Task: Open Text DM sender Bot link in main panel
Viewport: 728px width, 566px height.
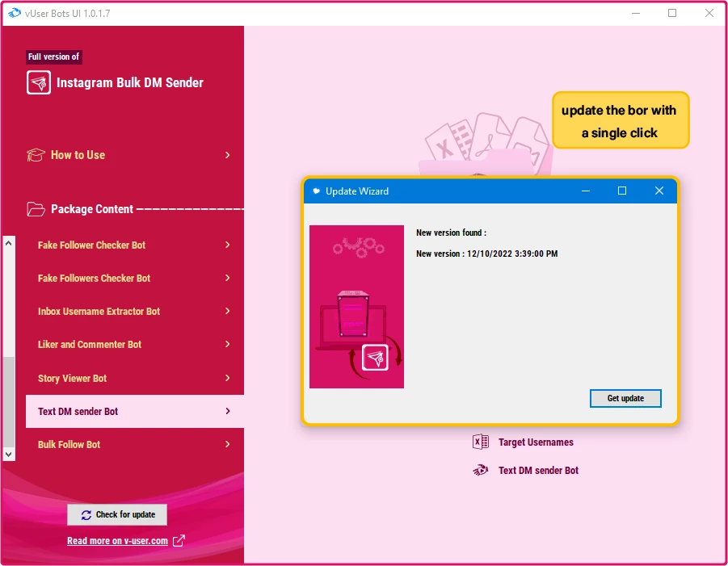Action: click(539, 471)
